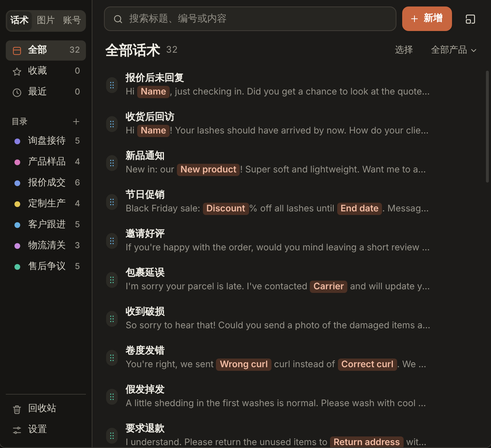Screen dimensions: 491x448
Task: Open the 客户跟进 category
Action: 46,224
